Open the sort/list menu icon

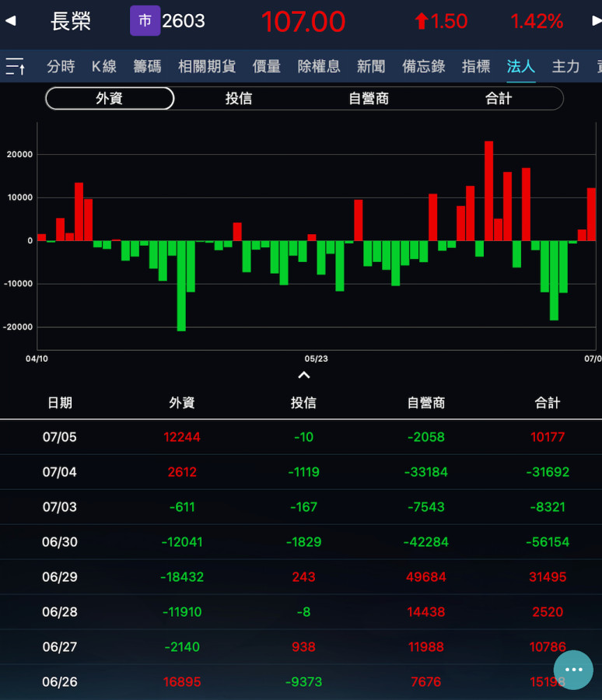(x=15, y=67)
